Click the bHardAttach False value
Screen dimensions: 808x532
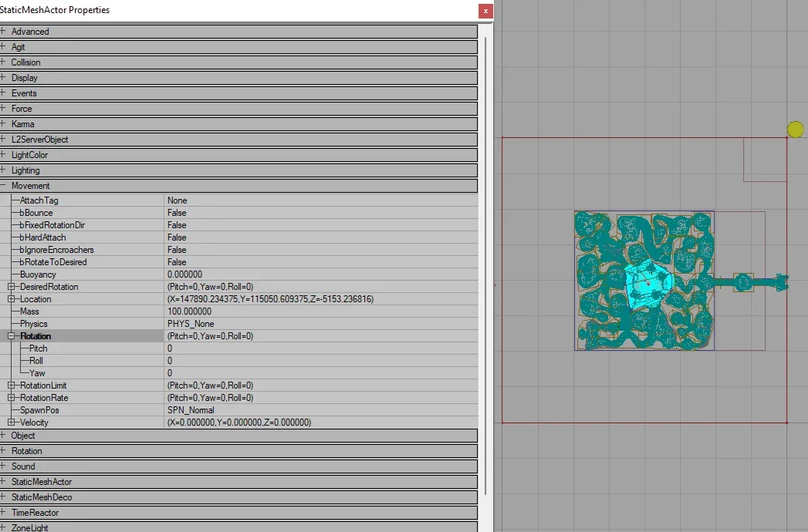[321, 237]
